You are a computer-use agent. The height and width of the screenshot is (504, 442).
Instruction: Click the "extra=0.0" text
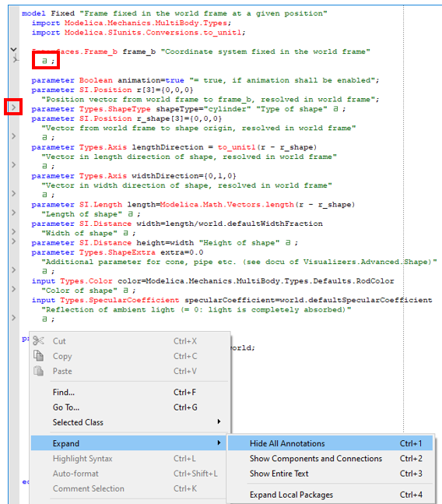tap(181, 252)
